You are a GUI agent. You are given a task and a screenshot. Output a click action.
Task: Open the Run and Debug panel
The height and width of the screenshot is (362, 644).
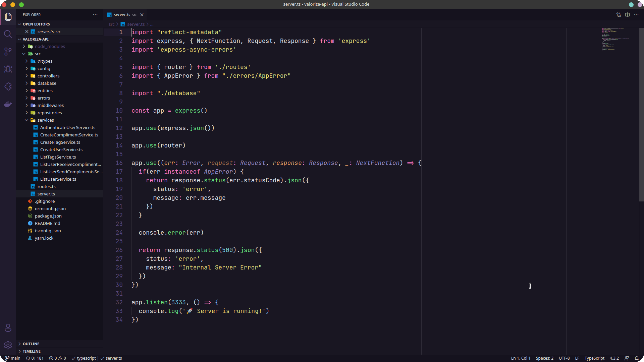click(8, 69)
